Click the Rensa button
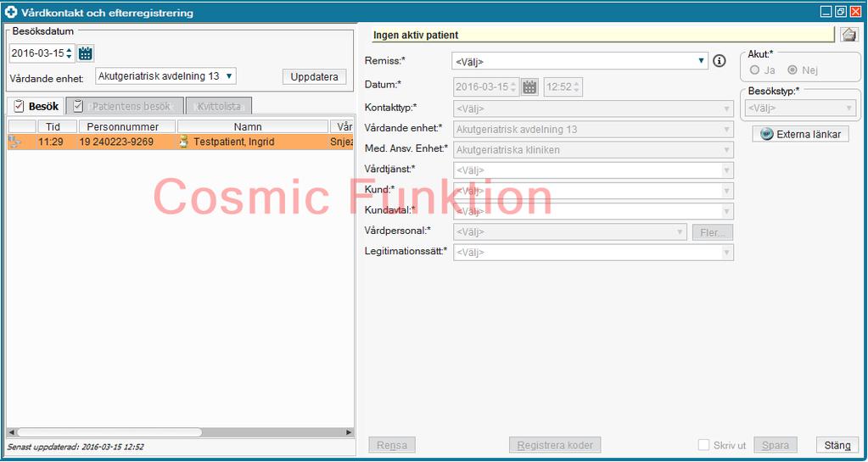Screen dimensions: 868x462 392,445
